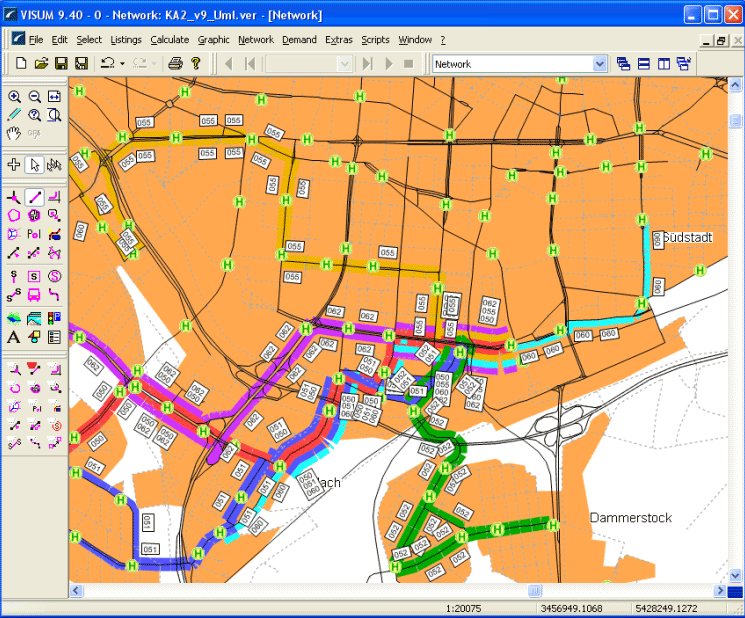Open the Listings menu
The width and height of the screenshot is (745, 618).
126,40
